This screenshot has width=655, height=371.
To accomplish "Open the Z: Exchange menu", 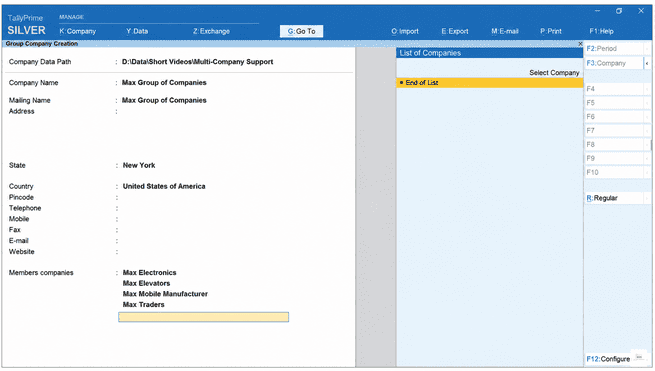I will point(211,31).
